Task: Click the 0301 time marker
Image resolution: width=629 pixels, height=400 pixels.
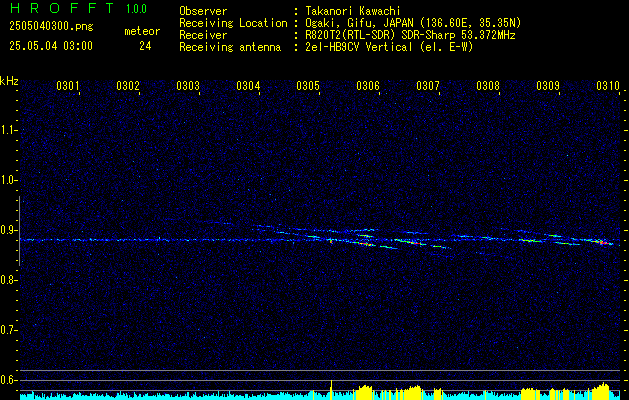Action: (x=67, y=86)
